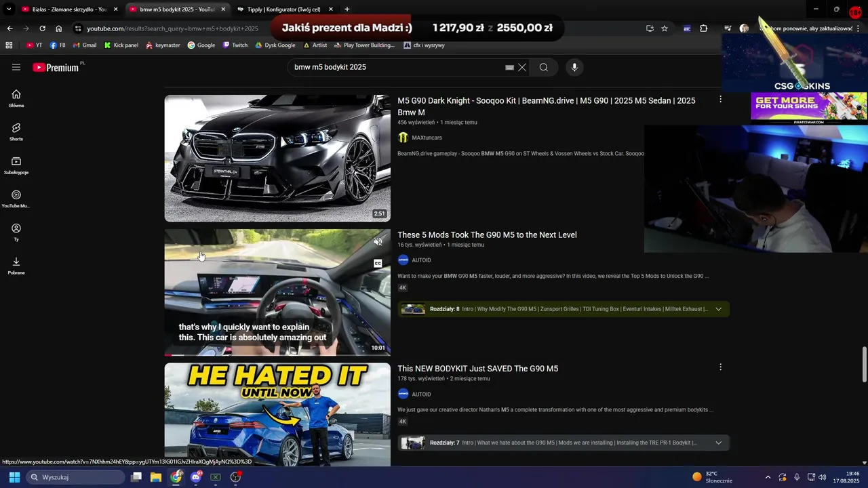The height and width of the screenshot is (488, 868).
Task: Open the tab search dropdown arrow
Action: point(9,9)
